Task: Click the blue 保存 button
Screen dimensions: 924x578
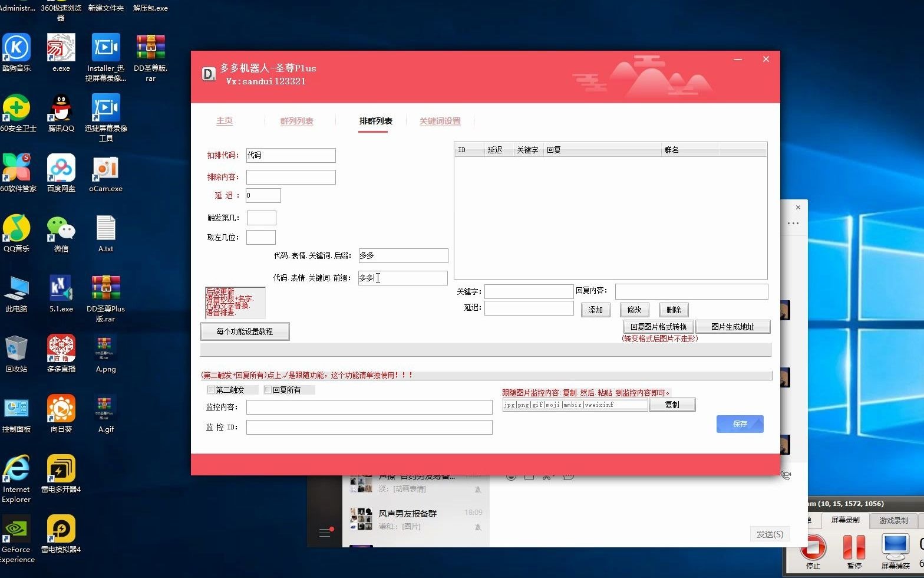Action: click(740, 424)
